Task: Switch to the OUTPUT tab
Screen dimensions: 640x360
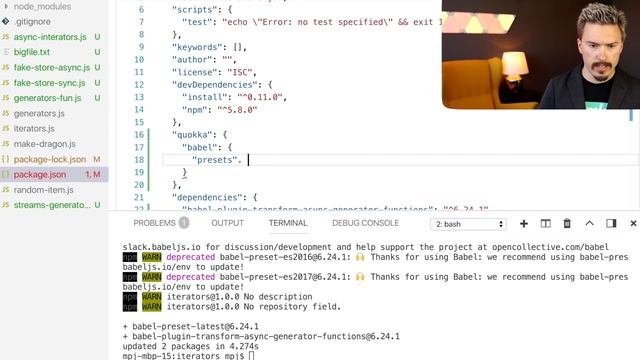Action: (x=227, y=223)
